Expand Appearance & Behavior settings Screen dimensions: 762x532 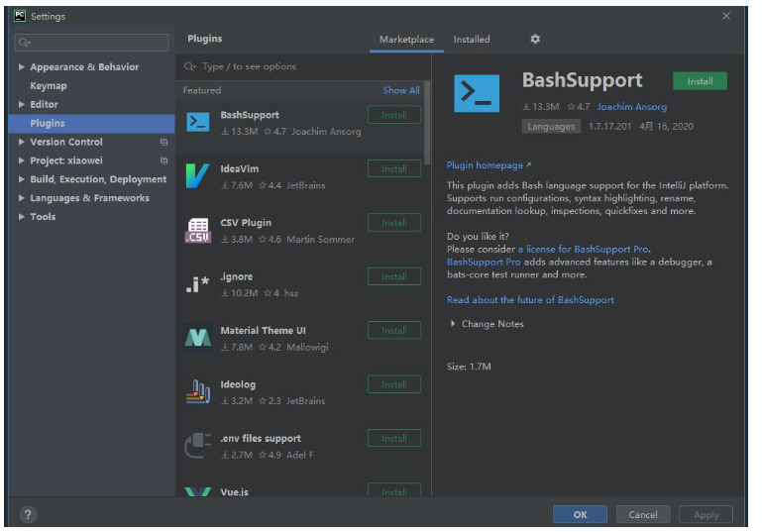(x=22, y=67)
